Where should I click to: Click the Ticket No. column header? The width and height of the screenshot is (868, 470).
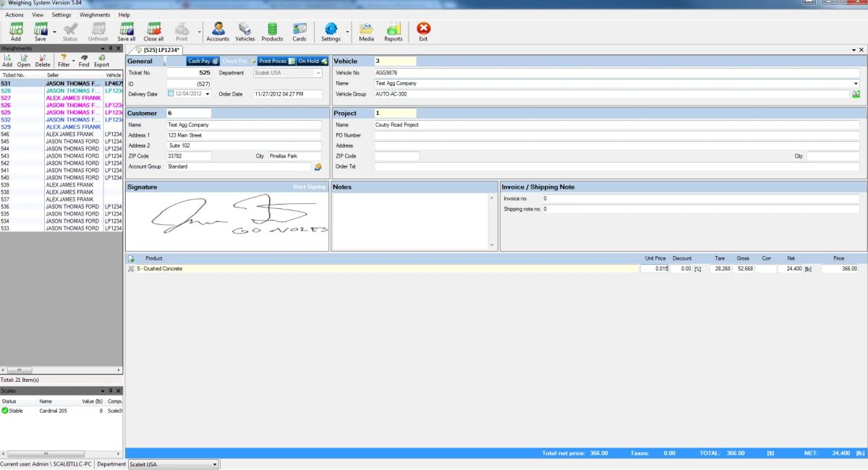[22, 75]
